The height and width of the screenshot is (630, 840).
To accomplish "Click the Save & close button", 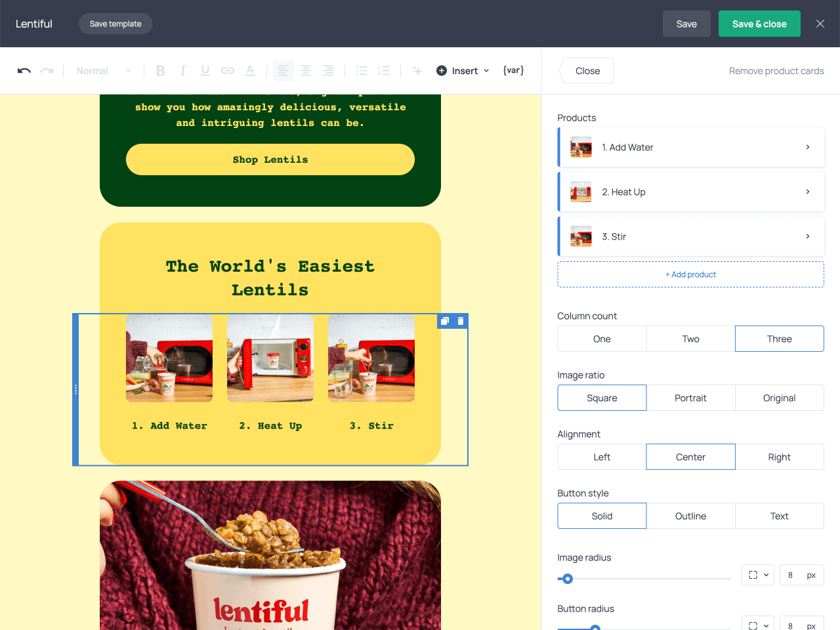I will pos(759,24).
